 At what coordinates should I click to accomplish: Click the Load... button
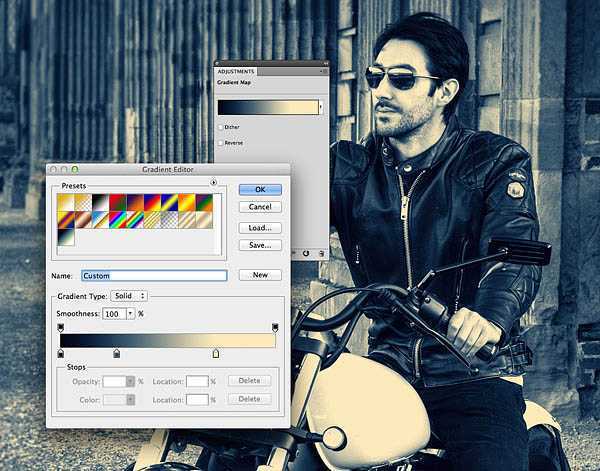tap(260, 228)
